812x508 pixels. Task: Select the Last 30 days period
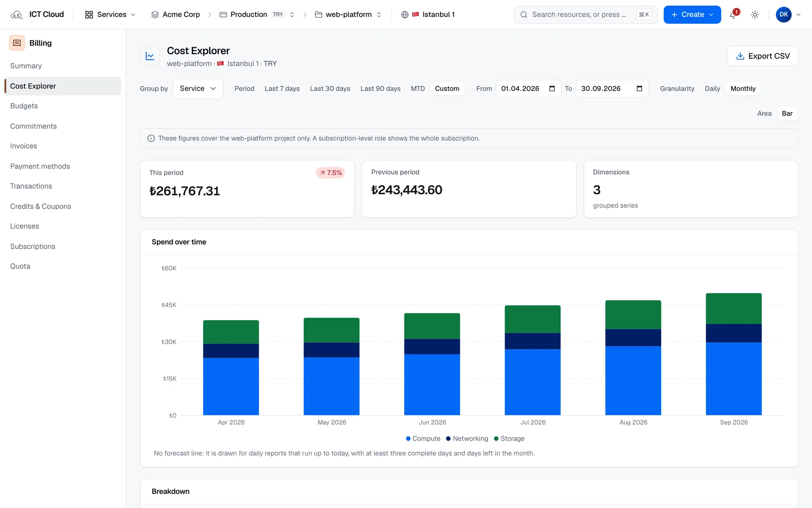(x=330, y=88)
